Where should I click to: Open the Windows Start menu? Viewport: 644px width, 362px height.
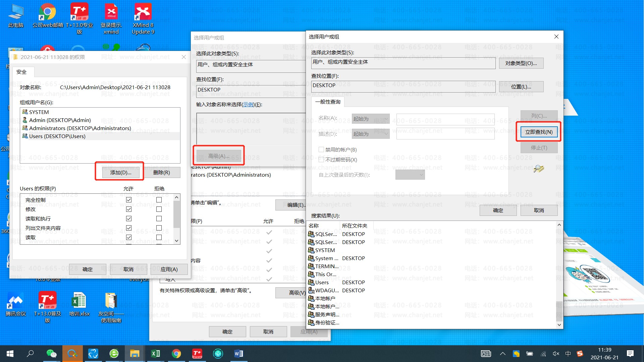[x=10, y=354]
